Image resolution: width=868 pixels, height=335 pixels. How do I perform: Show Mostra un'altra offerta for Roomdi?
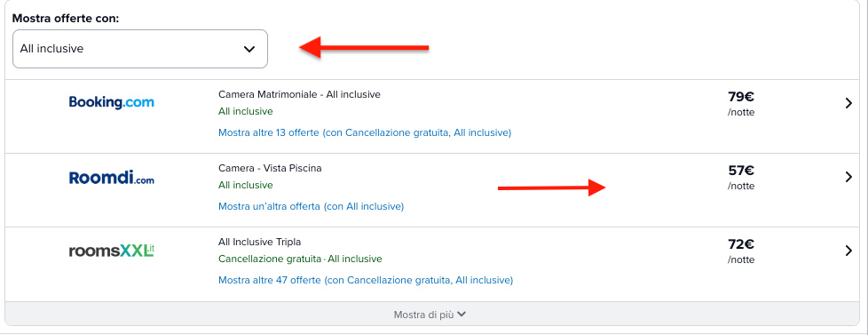click(x=312, y=206)
